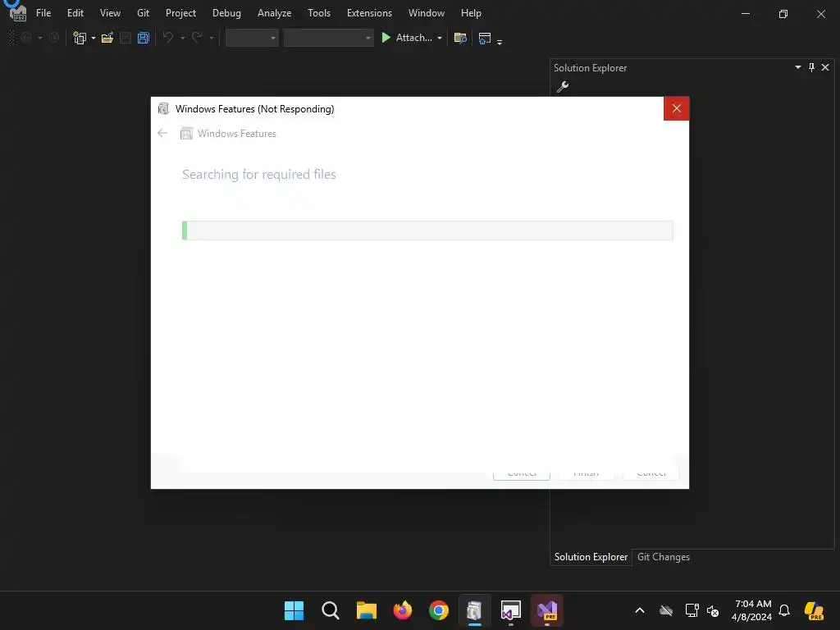Viewport: 840px width, 630px height.
Task: Click the New Project toolbar icon
Action: tap(80, 38)
